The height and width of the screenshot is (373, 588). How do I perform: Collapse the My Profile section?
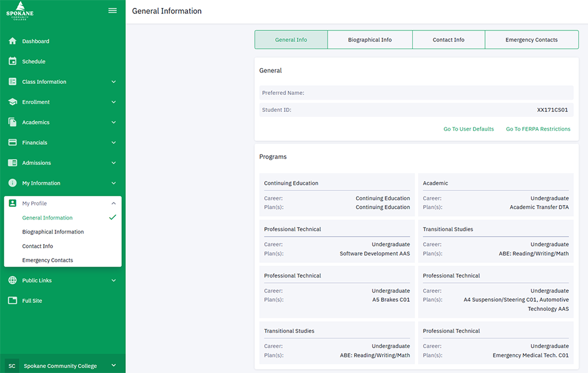[x=113, y=203]
